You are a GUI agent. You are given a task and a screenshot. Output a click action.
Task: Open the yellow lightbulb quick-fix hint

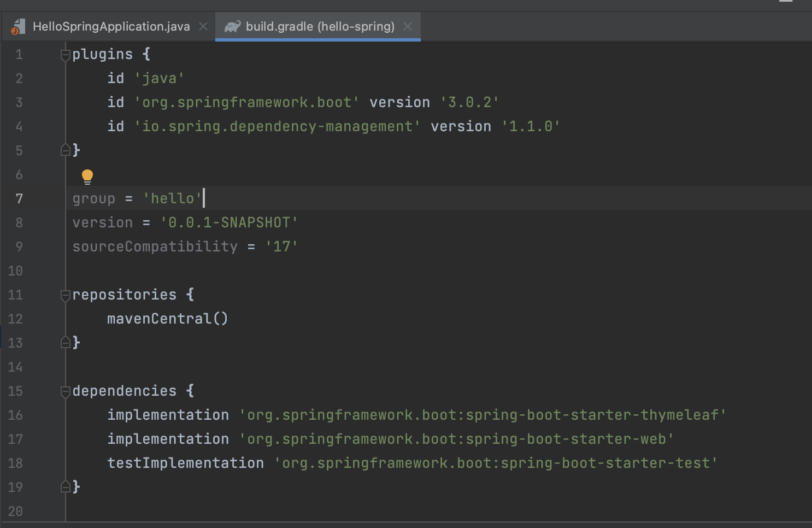point(87,177)
